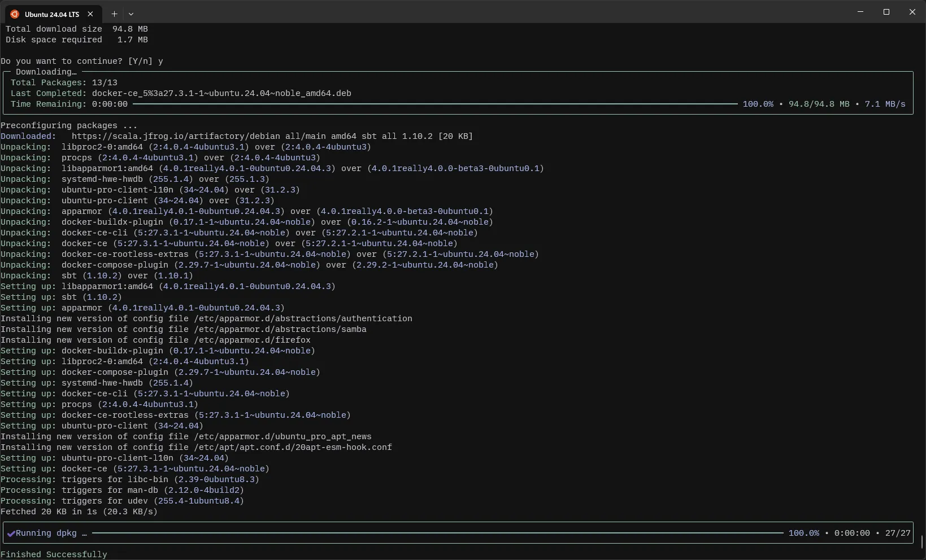Image resolution: width=926 pixels, height=560 pixels.
Task: Maximize the terminal window
Action: (886, 12)
